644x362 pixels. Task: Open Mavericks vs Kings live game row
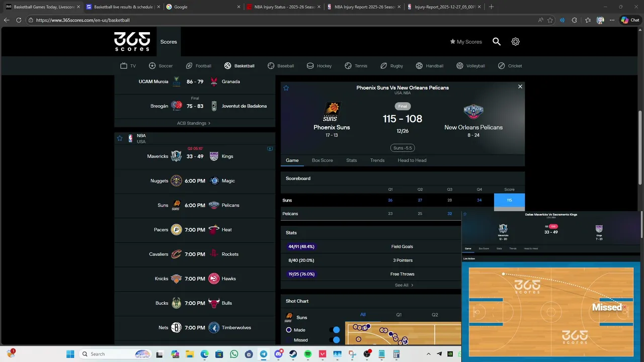(x=195, y=156)
